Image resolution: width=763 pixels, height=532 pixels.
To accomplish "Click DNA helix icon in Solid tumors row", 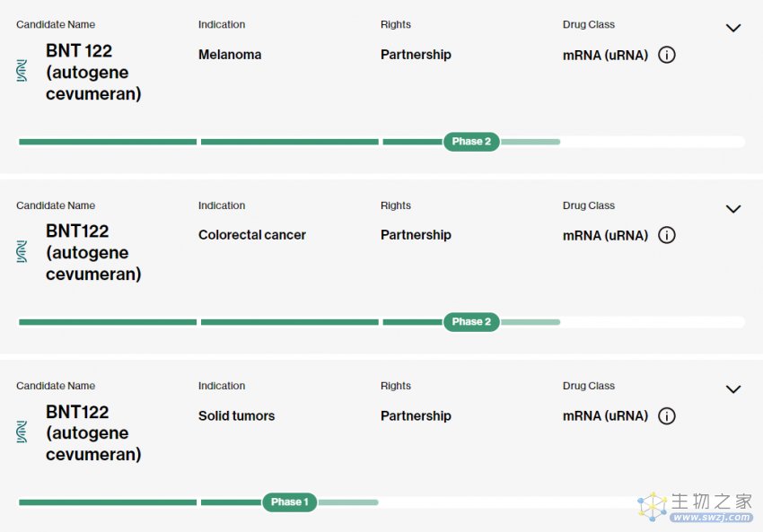I will [22, 432].
